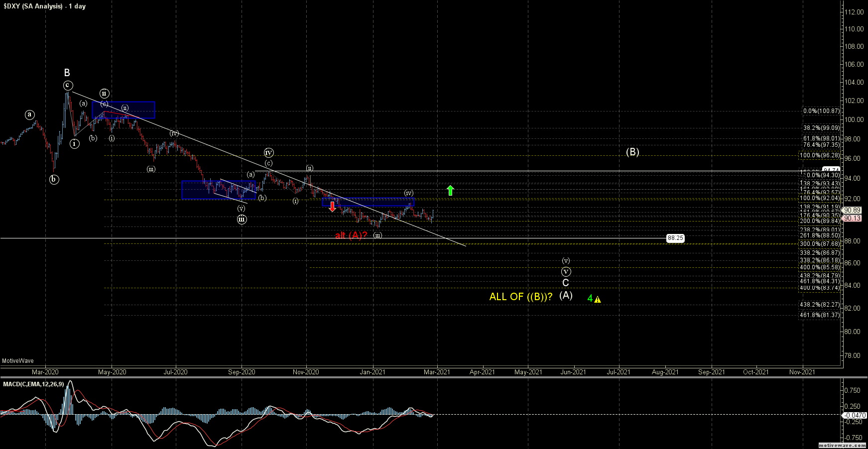Select the 100.0%(96.28) Fibonacci label

coord(820,155)
